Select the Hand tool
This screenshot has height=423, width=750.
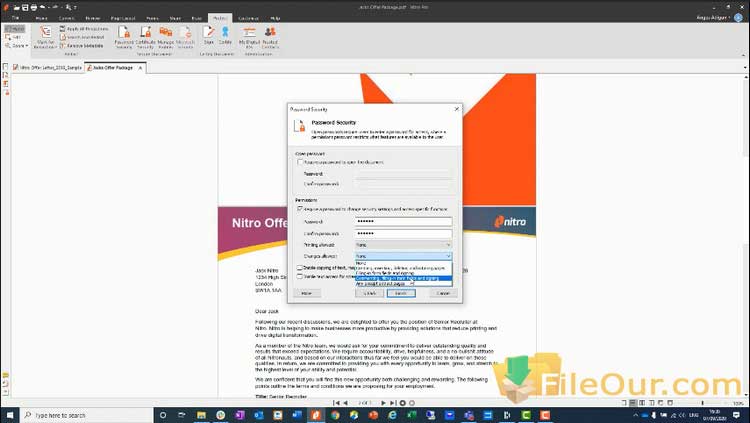[15, 29]
